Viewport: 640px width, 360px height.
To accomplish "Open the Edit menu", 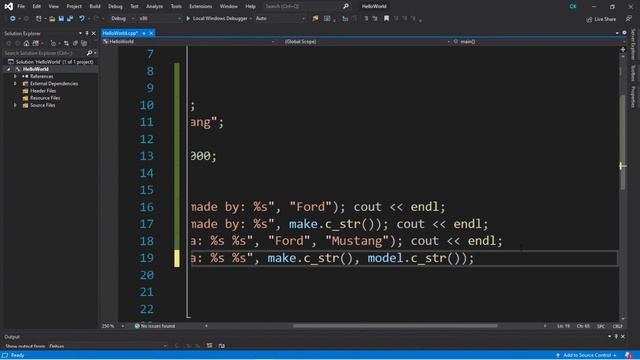I will click(x=37, y=6).
